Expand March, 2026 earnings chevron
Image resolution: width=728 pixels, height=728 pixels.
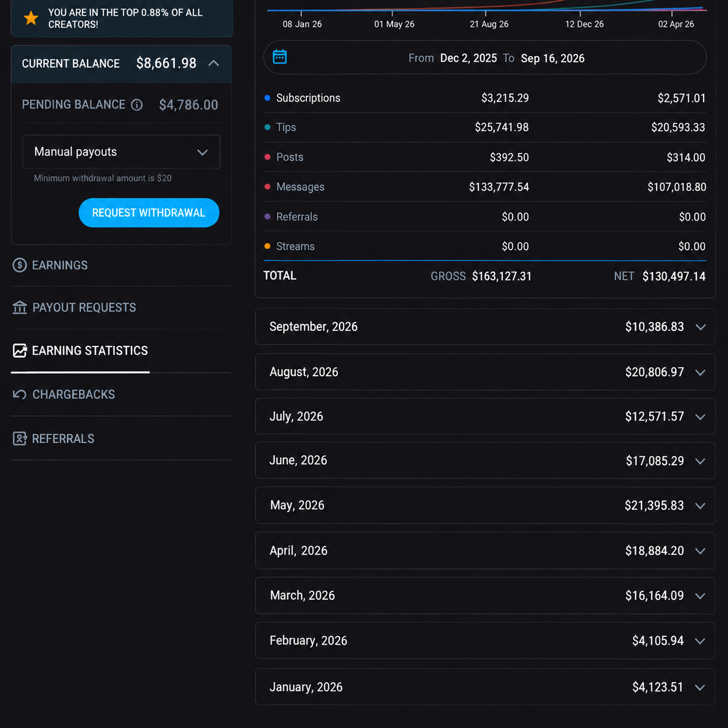pos(700,596)
